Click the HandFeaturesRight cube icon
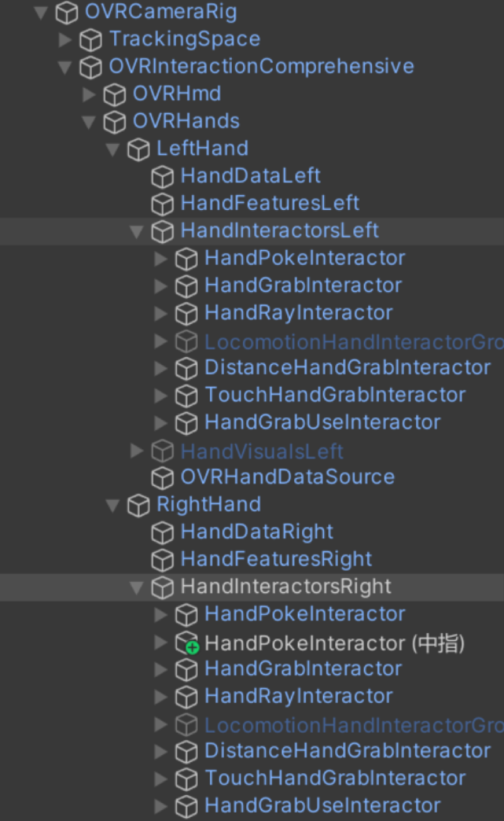The height and width of the screenshot is (821, 504). 163,560
